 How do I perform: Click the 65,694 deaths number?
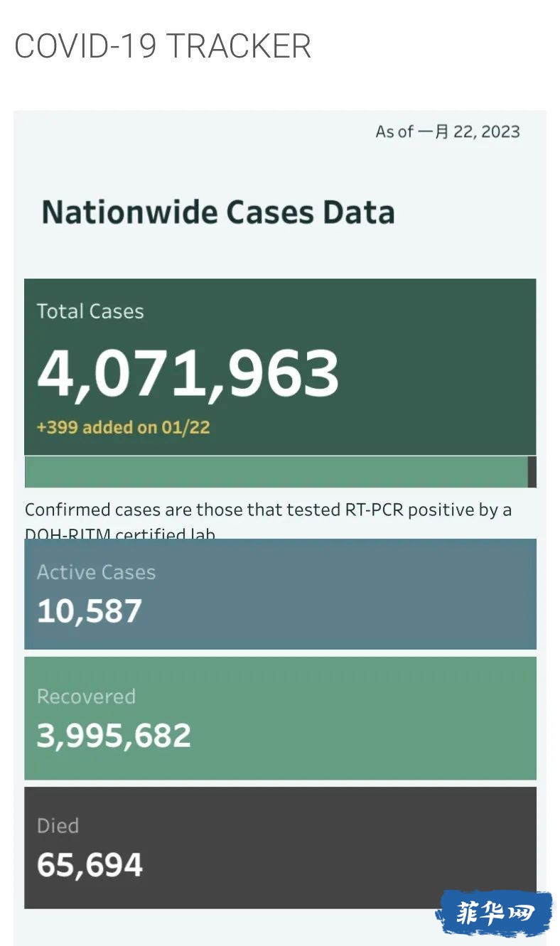90,865
